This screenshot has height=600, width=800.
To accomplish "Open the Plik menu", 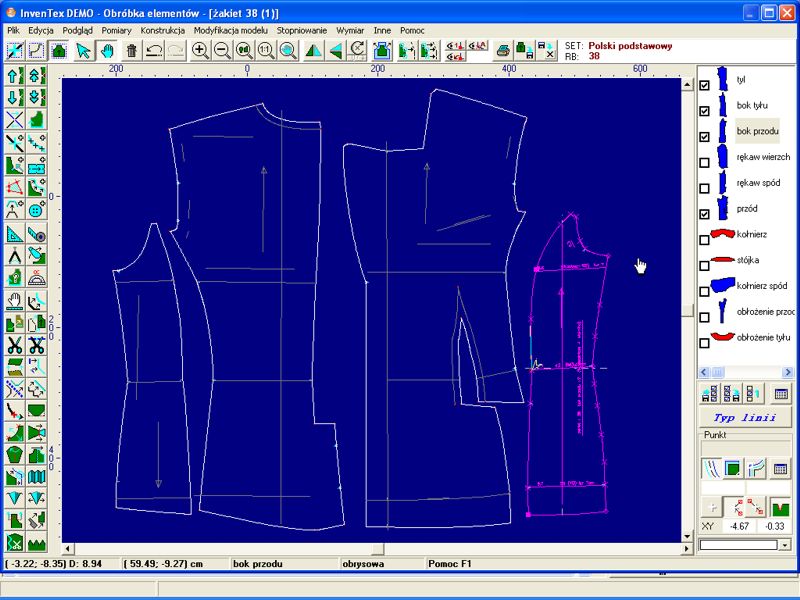I will (13, 31).
